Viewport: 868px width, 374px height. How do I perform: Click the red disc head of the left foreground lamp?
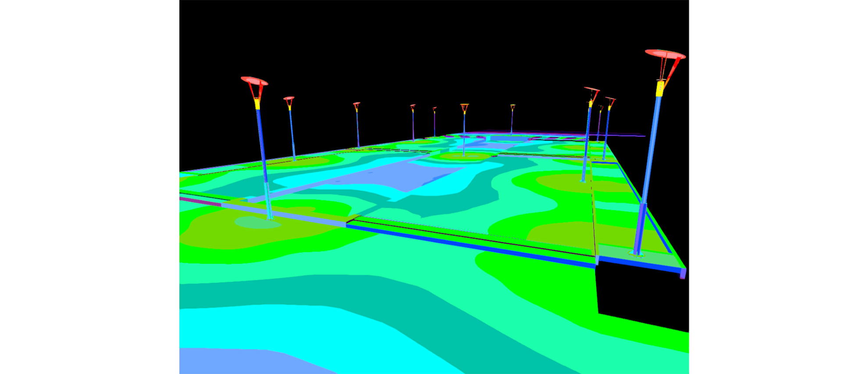point(254,81)
